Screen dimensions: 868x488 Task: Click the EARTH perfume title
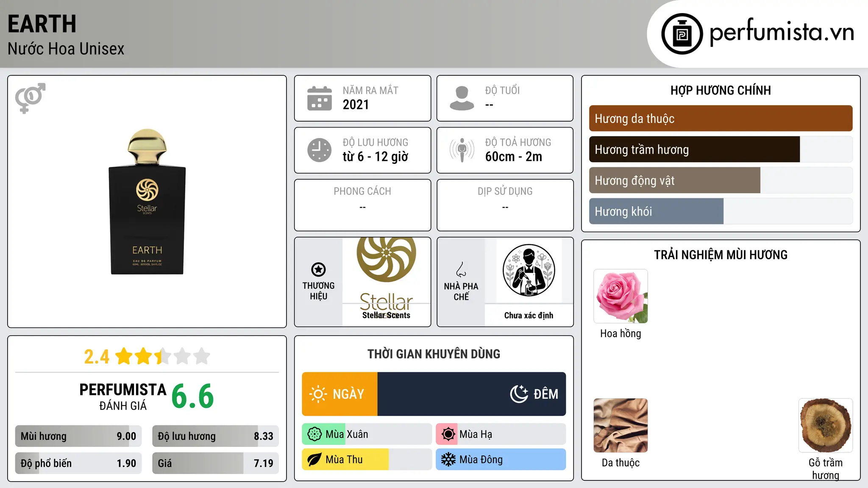pos(42,24)
